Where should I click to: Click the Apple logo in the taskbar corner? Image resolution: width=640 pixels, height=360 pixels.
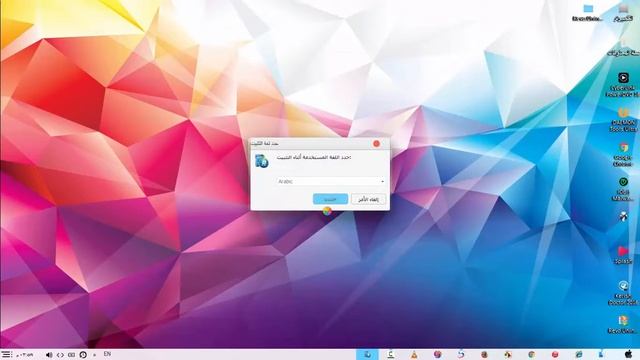629,354
